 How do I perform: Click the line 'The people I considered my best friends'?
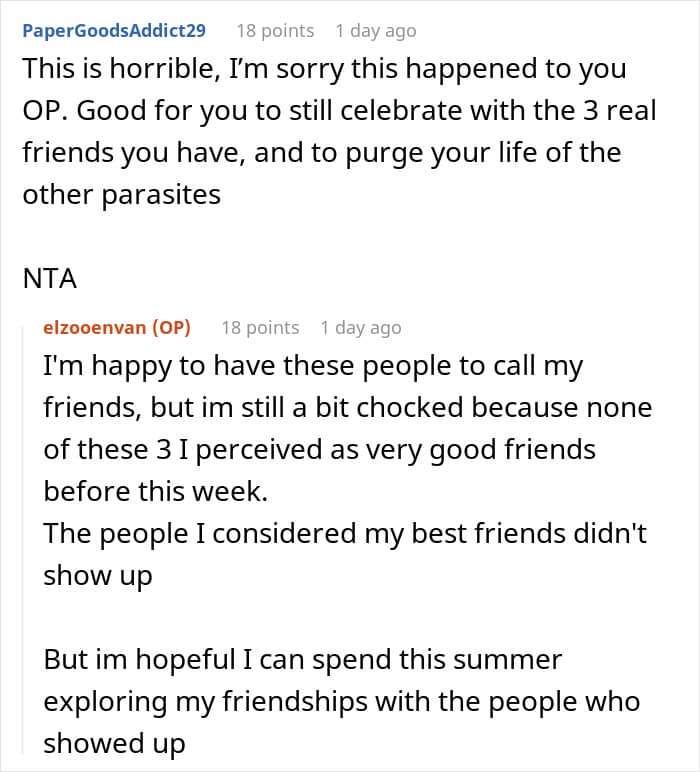click(345, 534)
